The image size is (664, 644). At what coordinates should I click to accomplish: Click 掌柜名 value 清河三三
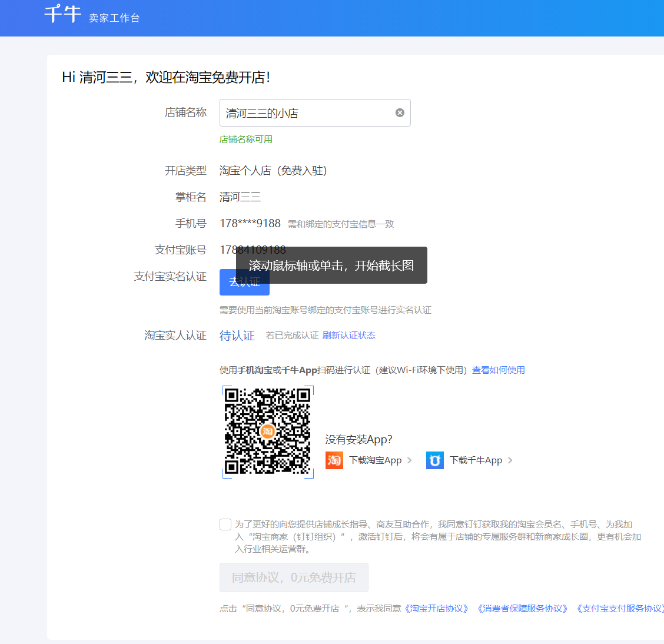click(x=240, y=197)
